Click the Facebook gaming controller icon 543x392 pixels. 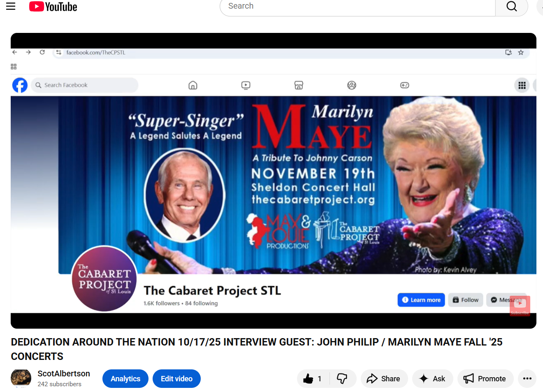(404, 85)
